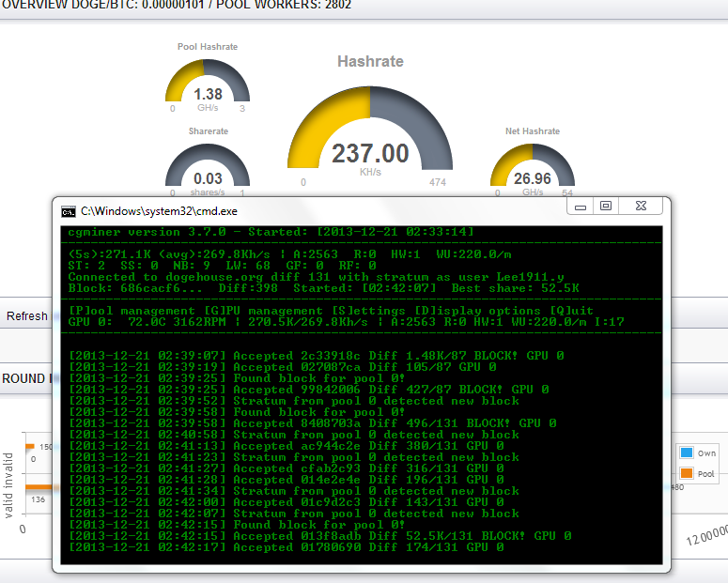The height and width of the screenshot is (583, 728).
Task: Click the Refresh button on the web page
Action: [27, 316]
